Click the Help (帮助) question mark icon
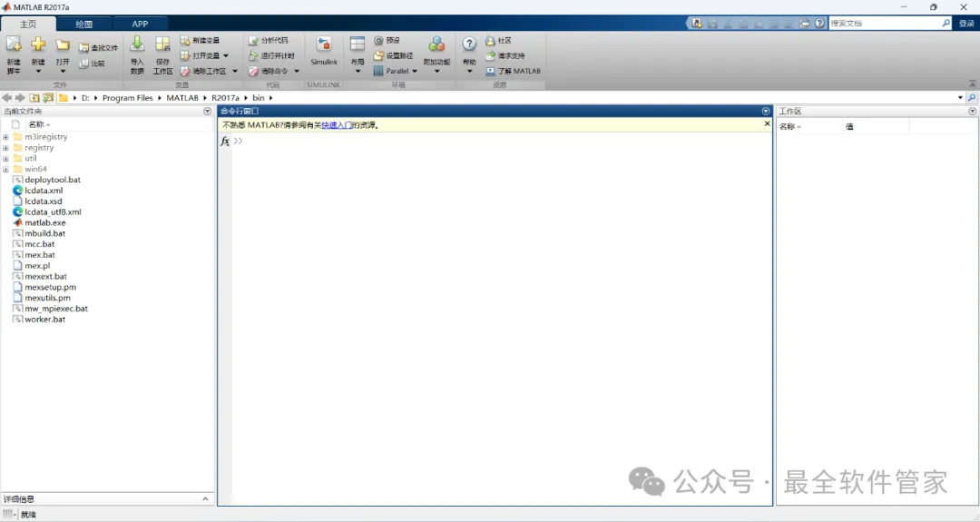The height and width of the screenshot is (522, 980). click(x=469, y=44)
